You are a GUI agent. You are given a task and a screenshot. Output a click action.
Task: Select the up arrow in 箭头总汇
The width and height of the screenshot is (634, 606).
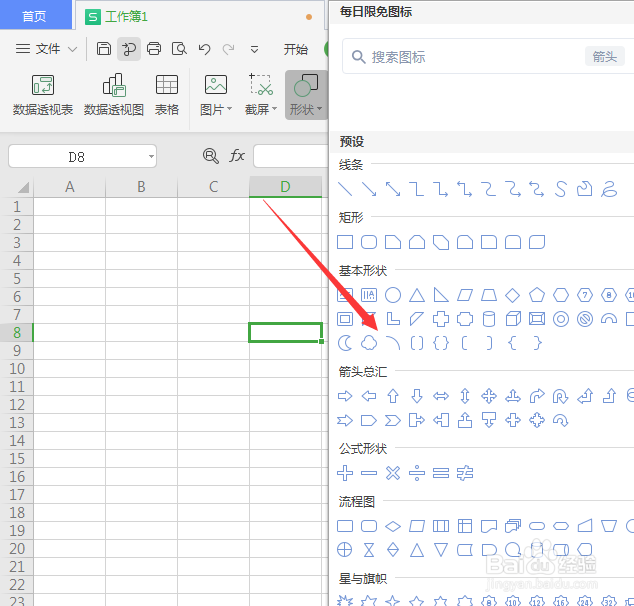tap(393, 396)
